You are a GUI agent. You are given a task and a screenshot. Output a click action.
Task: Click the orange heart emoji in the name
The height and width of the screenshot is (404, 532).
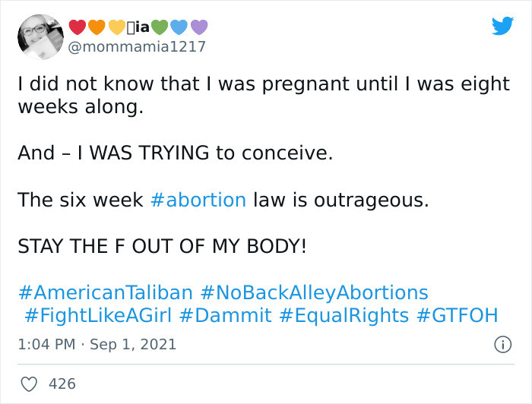click(x=97, y=28)
